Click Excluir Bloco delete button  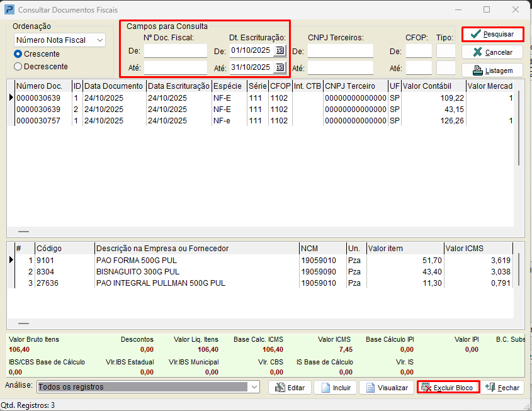tap(448, 388)
